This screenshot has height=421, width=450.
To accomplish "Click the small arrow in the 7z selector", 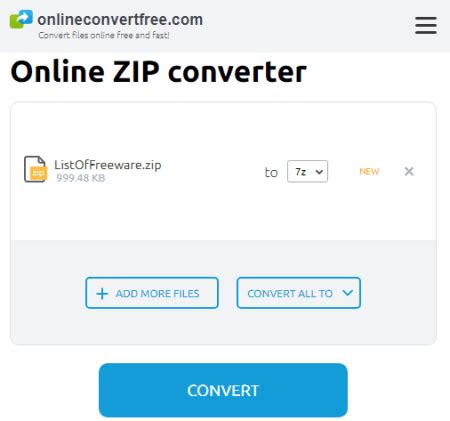I will [319, 172].
